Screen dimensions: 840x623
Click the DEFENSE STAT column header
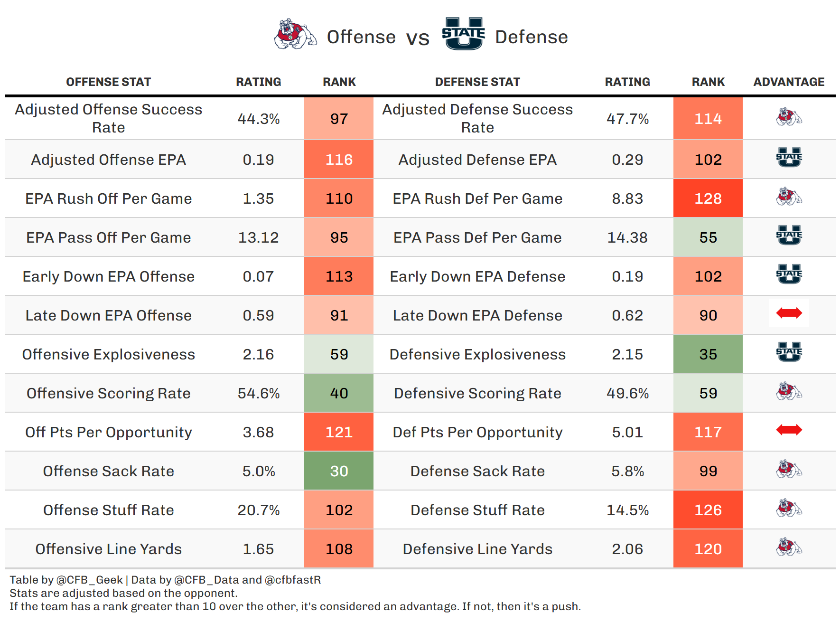click(x=477, y=82)
